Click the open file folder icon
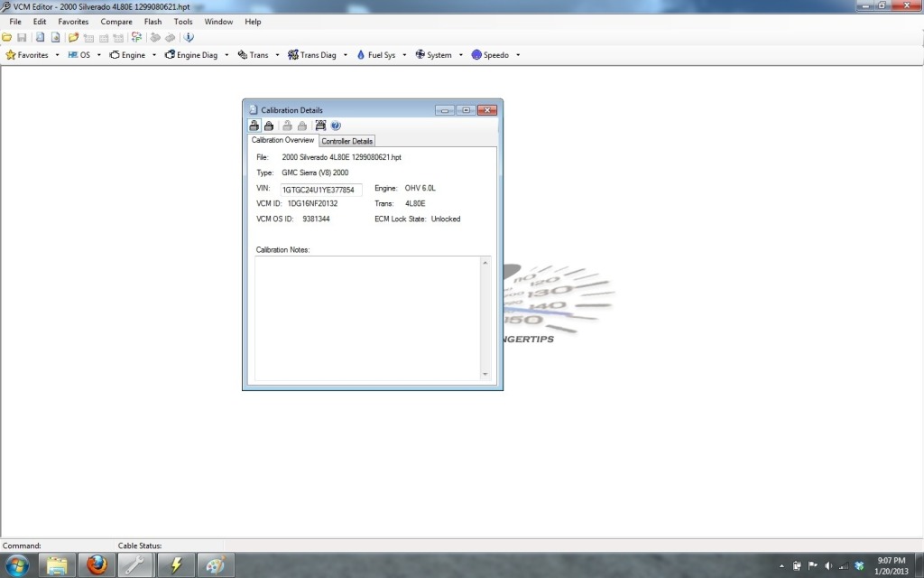924x578 pixels. tap(7, 37)
